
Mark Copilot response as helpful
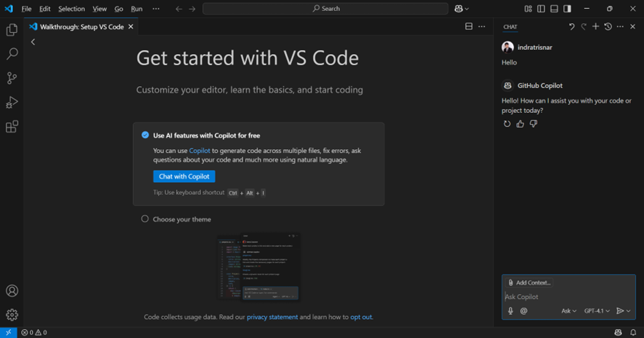pos(521,124)
